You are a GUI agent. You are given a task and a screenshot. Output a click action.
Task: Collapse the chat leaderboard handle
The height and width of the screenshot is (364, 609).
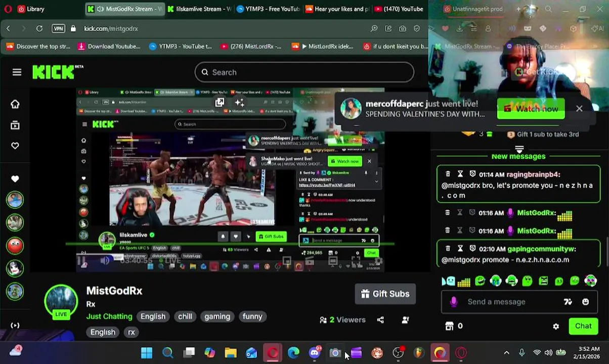[x=519, y=149]
